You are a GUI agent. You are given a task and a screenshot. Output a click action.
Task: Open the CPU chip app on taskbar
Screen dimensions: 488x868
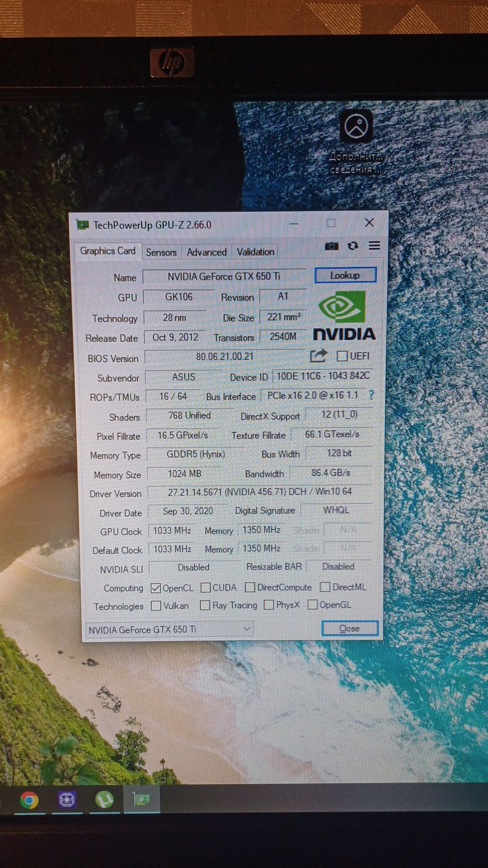point(67,799)
